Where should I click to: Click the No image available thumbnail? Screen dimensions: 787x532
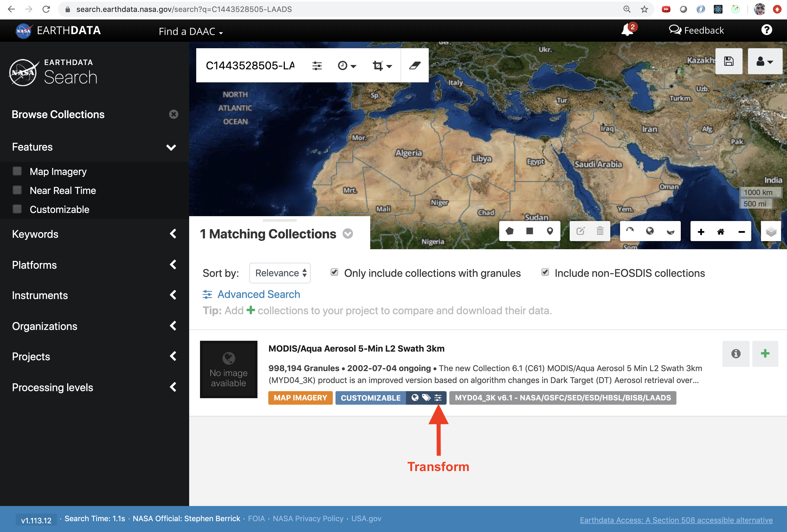coord(228,369)
